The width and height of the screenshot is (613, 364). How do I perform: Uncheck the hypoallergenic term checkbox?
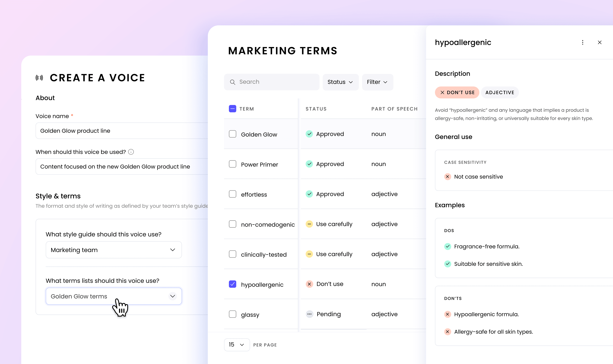[232, 284]
